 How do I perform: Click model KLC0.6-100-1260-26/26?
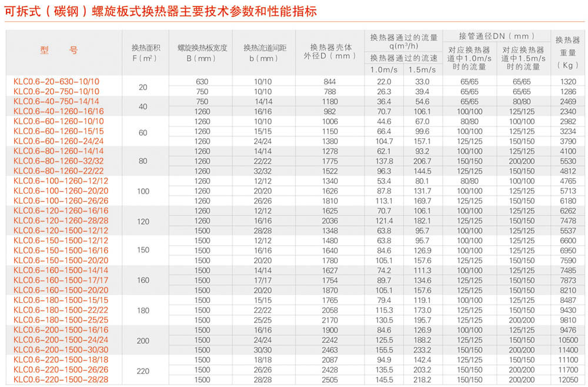pos(61,201)
